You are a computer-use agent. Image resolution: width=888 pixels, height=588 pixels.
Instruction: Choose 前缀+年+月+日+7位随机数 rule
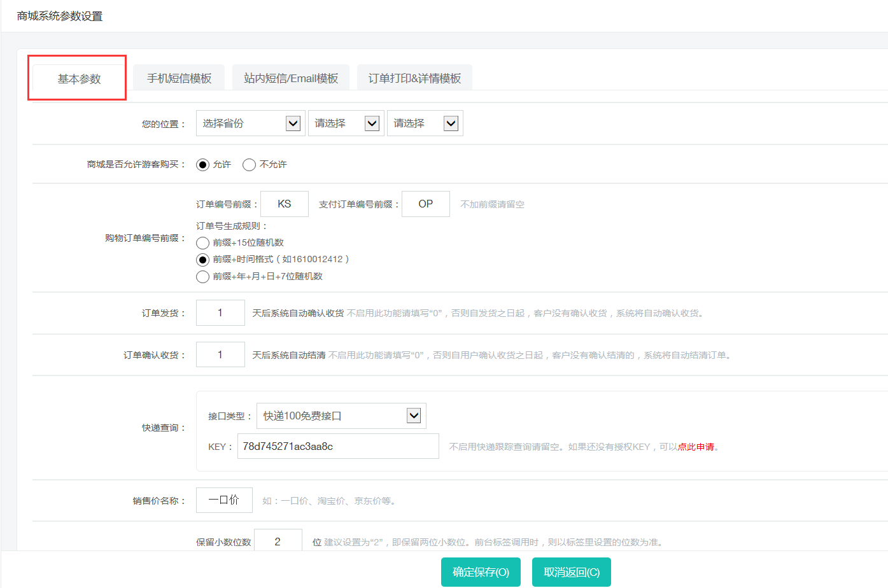(x=203, y=277)
